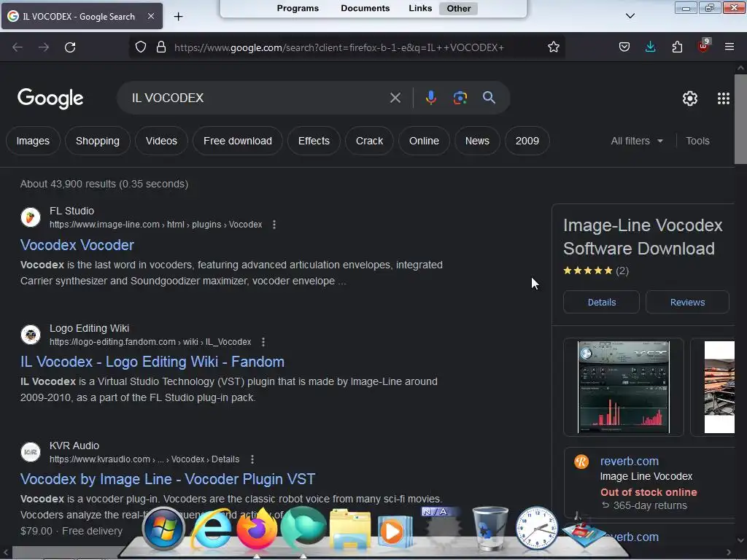Click the Windows Start orb in dock

coord(163,529)
